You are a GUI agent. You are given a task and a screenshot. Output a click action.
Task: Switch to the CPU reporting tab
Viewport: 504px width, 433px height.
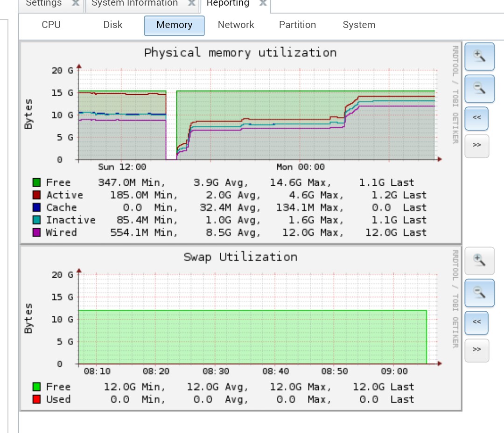pos(51,25)
